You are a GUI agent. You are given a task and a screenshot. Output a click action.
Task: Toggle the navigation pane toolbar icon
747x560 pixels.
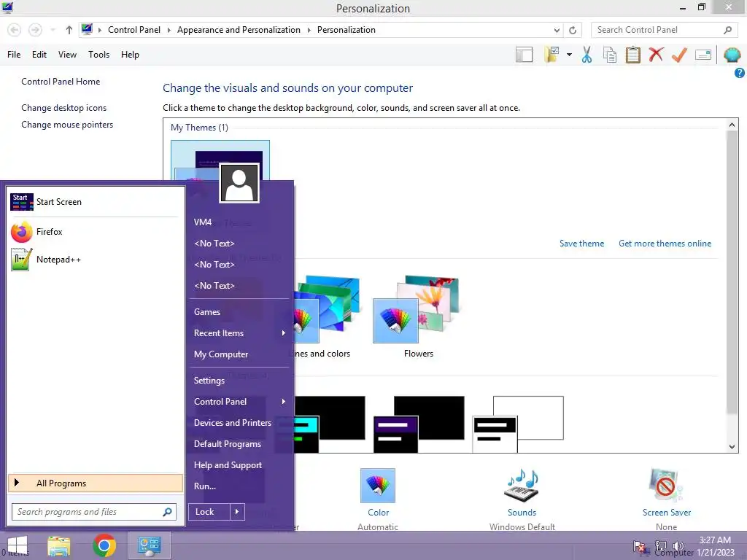(x=524, y=55)
